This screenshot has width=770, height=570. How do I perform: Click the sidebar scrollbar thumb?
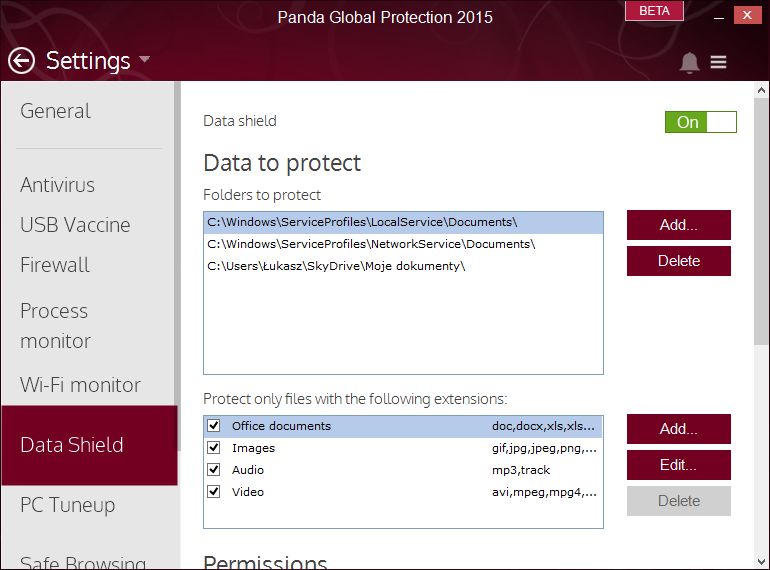pyautogui.click(x=177, y=267)
